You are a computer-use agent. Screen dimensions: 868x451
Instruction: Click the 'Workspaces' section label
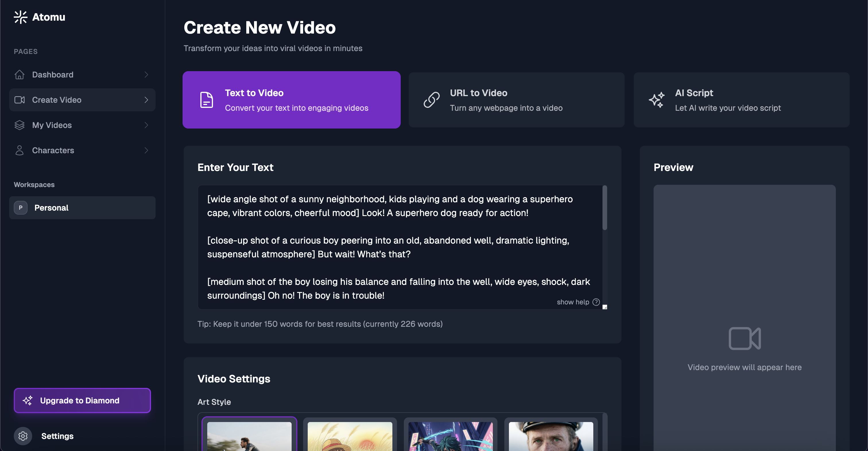pyautogui.click(x=34, y=184)
